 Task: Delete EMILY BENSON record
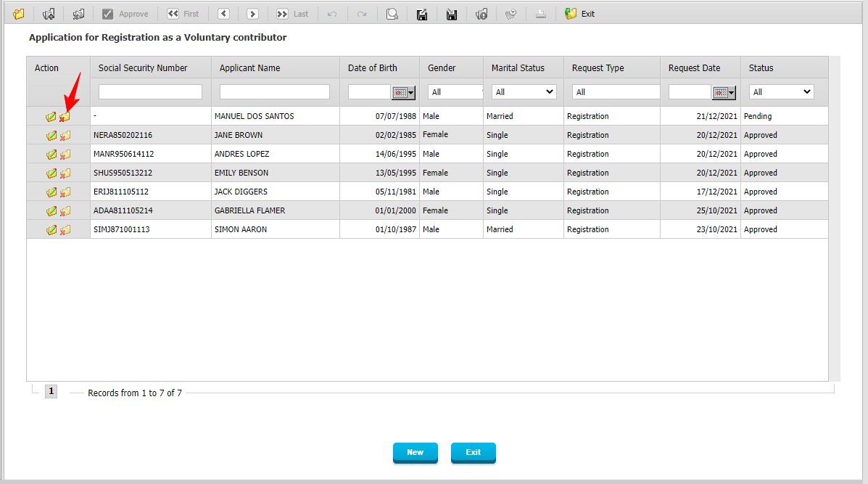[65, 173]
